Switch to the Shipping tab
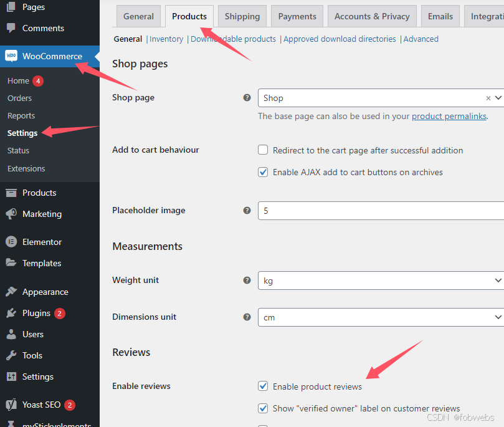This screenshot has height=427, width=504. [x=242, y=16]
